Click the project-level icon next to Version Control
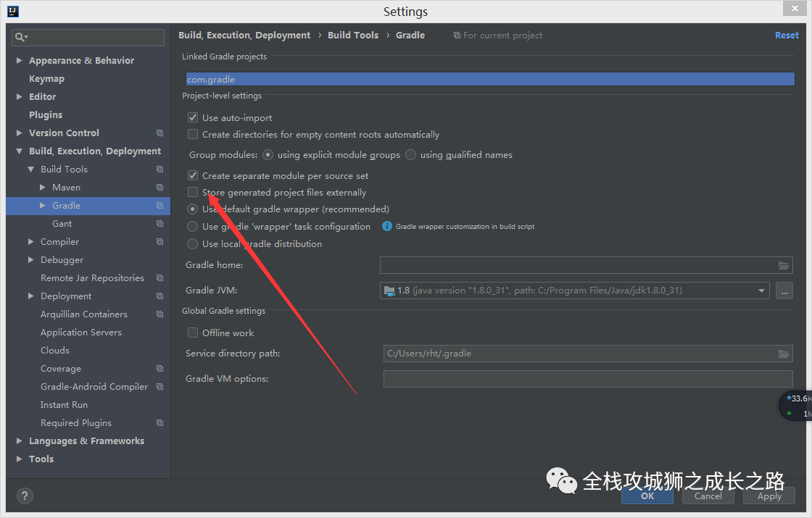812x518 pixels. pyautogui.click(x=159, y=133)
